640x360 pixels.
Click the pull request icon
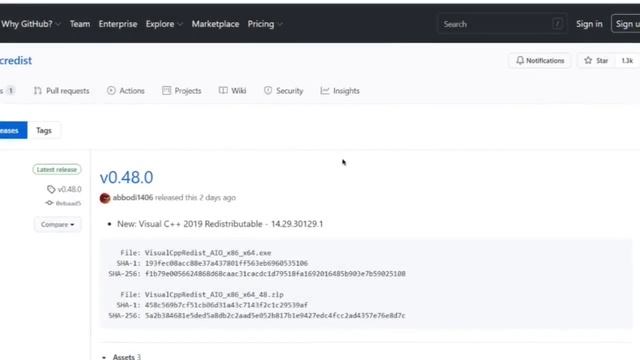[x=38, y=91]
